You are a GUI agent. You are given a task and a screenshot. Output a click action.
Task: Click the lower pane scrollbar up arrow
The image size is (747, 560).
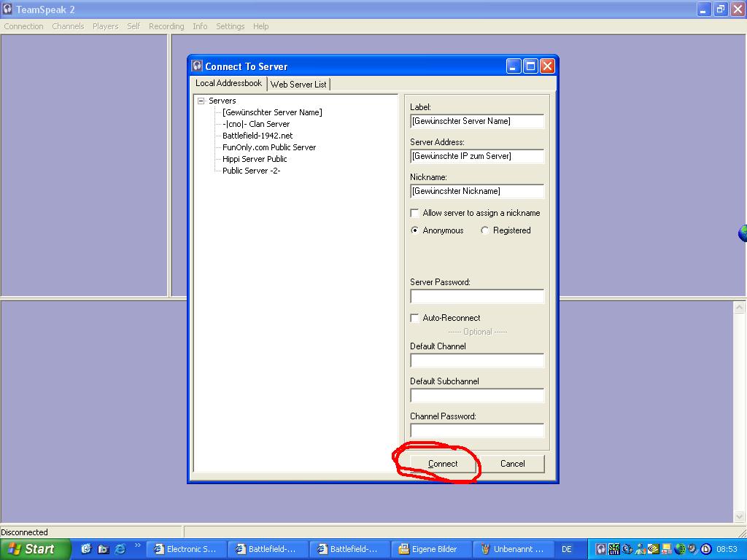click(x=739, y=308)
